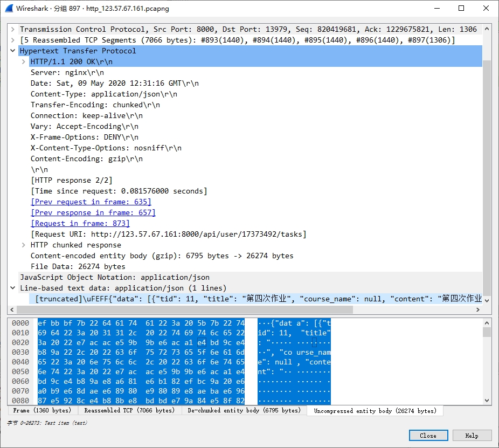Collapse the Hypertext Transfer Protocol section
Image resolution: width=499 pixels, height=448 pixels.
click(x=13, y=51)
